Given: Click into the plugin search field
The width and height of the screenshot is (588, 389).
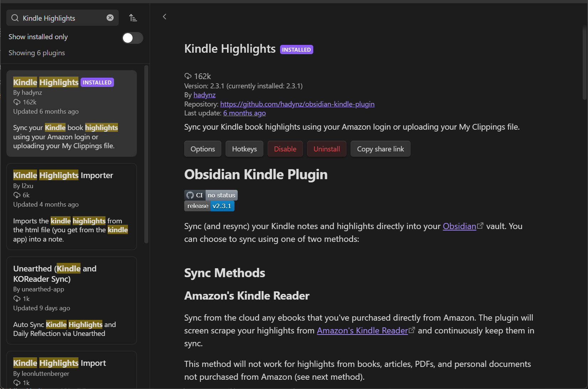Looking at the screenshot, I should pyautogui.click(x=62, y=18).
